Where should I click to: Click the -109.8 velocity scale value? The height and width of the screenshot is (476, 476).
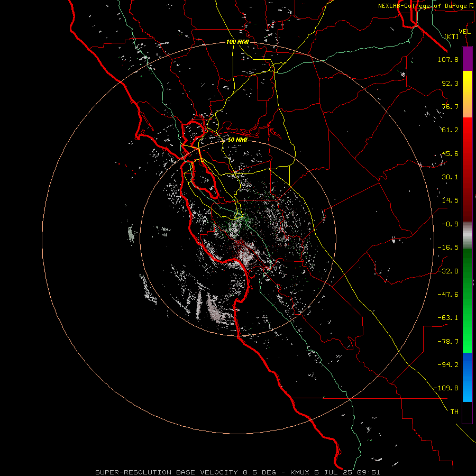tap(446, 388)
